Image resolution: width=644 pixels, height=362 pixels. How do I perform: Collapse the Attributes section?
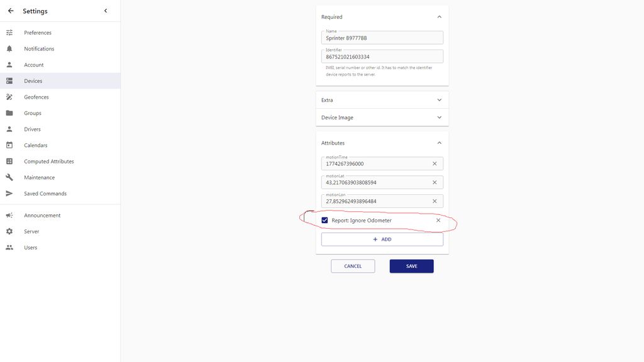pos(439,143)
